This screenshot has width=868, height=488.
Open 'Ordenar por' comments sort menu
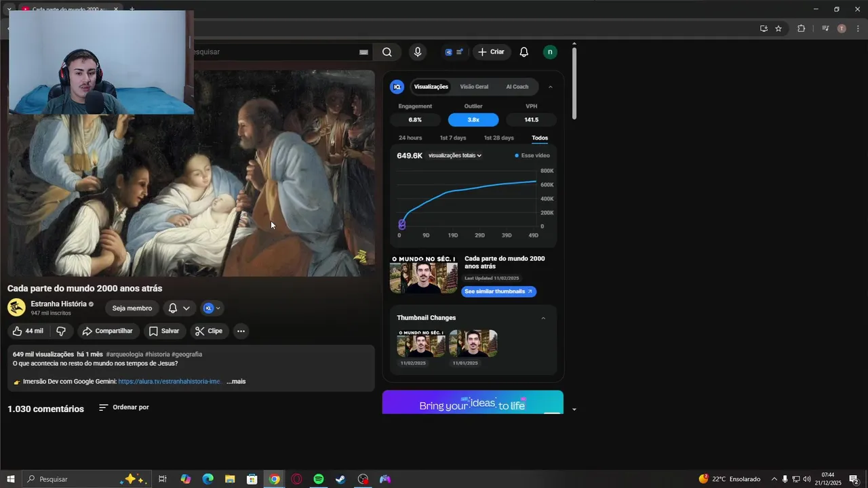pyautogui.click(x=124, y=407)
